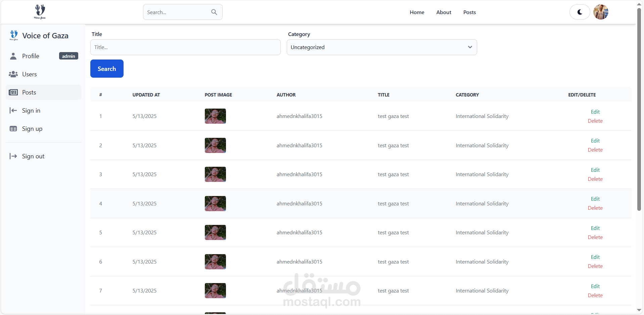Edit post in row 2
The width and height of the screenshot is (644, 315).
pyautogui.click(x=595, y=141)
